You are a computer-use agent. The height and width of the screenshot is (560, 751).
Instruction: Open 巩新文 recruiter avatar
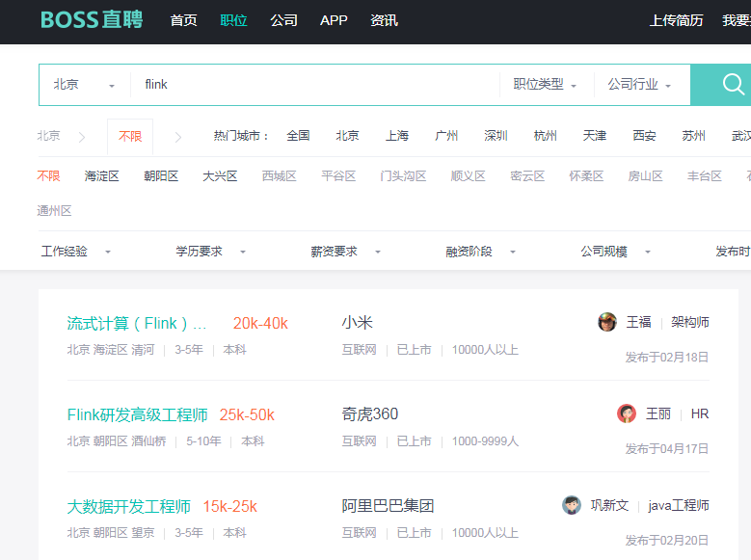(x=572, y=505)
